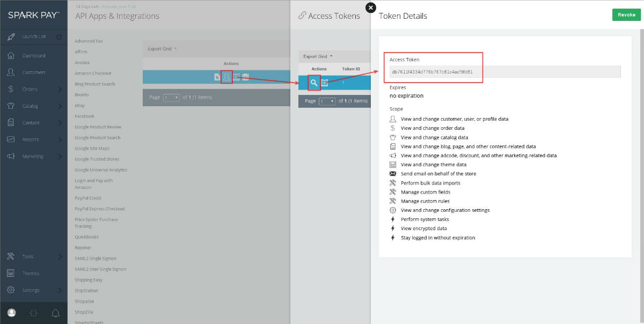Image resolution: width=644 pixels, height=324 pixels.
Task: Select ShopZilla integration
Action: [84, 312]
